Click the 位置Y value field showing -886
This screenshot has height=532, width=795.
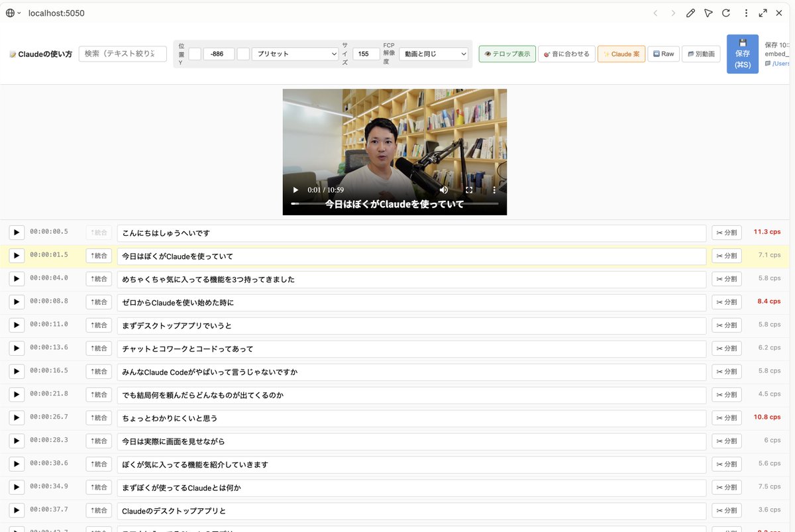pos(219,54)
